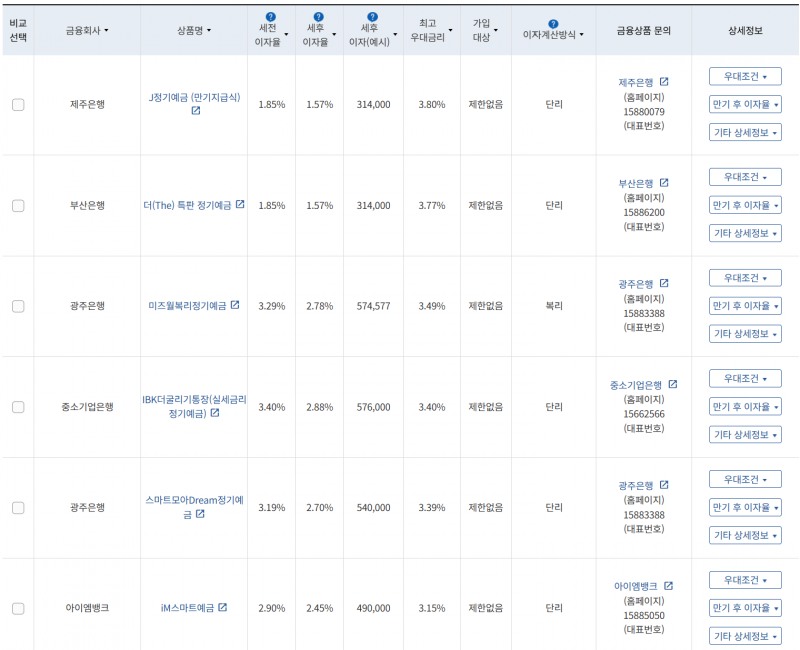Expand 우대조건 for 스마트모아Dream정기예금 row
This screenshot has height=650, width=800.
pos(745,480)
